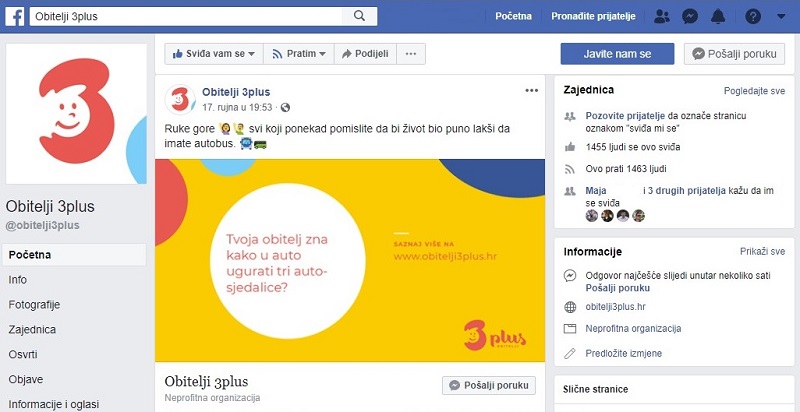Click the search magnifier button
Image resolution: width=800 pixels, height=412 pixels.
(x=359, y=16)
